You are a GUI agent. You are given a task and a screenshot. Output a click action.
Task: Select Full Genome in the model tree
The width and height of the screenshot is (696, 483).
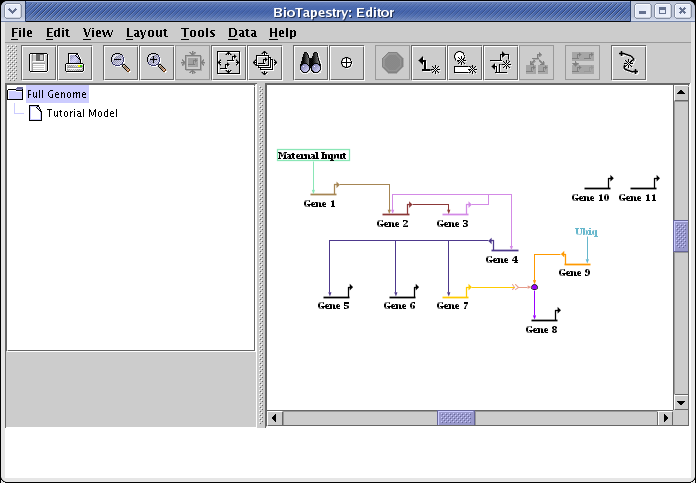pyautogui.click(x=57, y=94)
